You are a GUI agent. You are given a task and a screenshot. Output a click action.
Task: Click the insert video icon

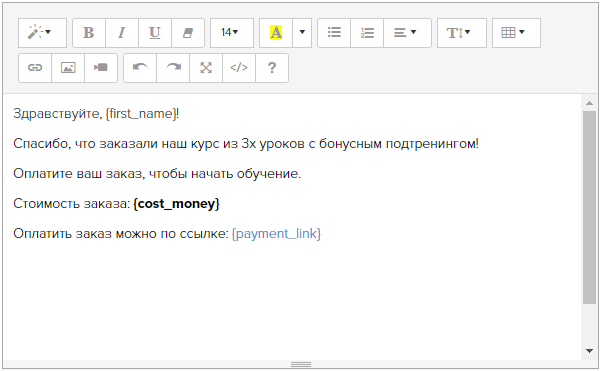coord(101,68)
